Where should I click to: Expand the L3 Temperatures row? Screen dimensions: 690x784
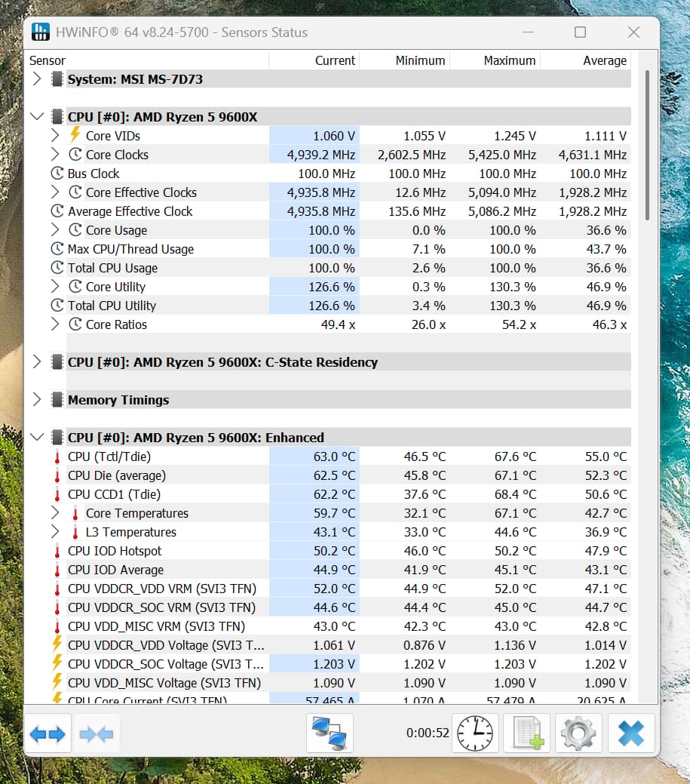tap(55, 532)
